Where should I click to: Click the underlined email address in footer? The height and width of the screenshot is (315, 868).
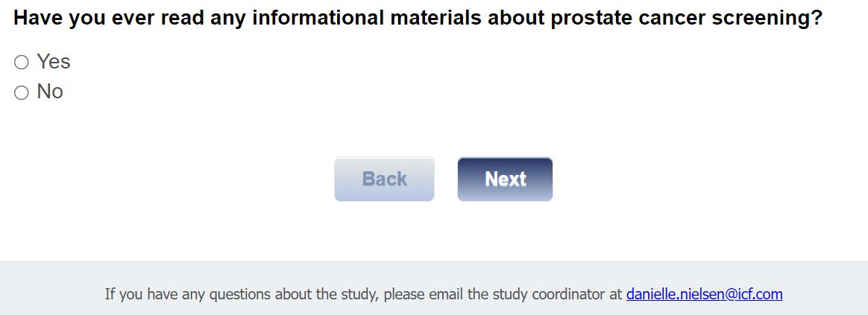pyautogui.click(x=704, y=294)
